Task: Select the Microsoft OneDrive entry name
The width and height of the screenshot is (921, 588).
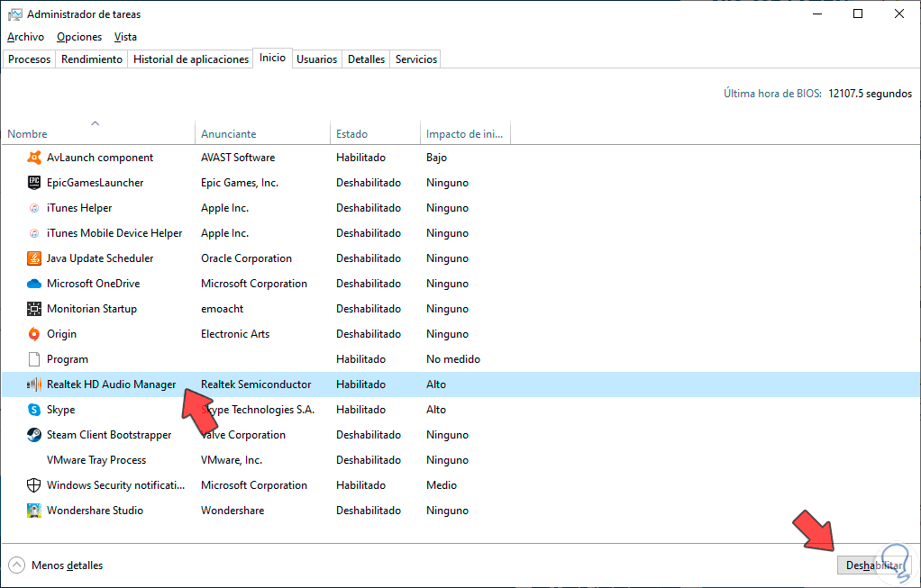Action: [94, 284]
